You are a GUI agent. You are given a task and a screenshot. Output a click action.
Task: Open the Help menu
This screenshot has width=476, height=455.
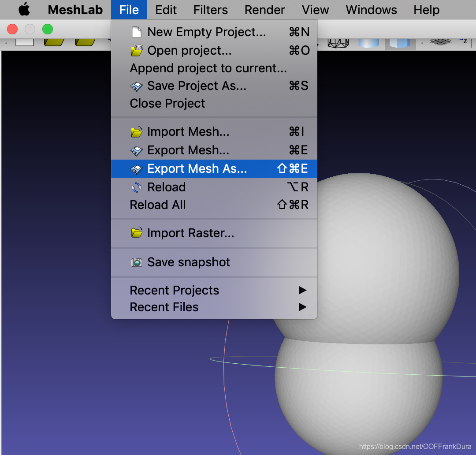(426, 10)
